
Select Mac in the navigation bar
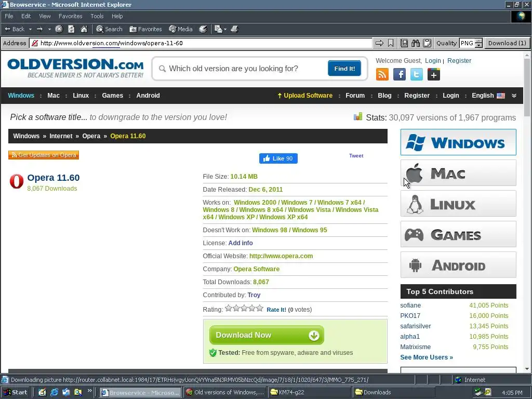coord(54,96)
